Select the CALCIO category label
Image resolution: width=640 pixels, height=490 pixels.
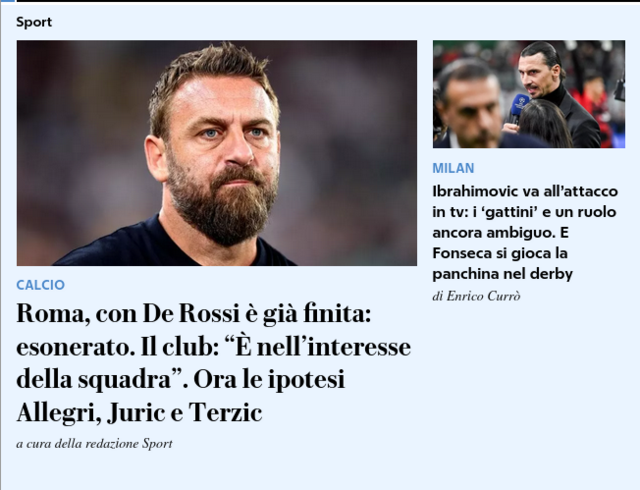click(40, 285)
